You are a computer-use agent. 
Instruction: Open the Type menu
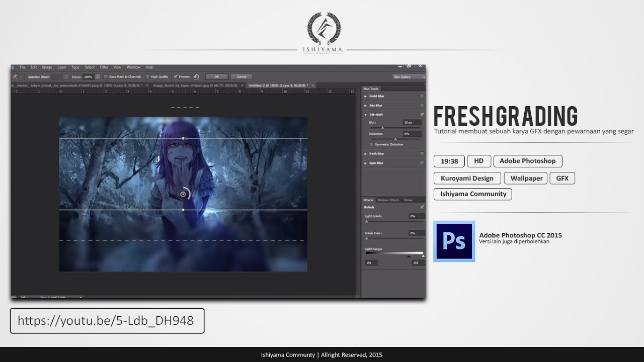(75, 67)
